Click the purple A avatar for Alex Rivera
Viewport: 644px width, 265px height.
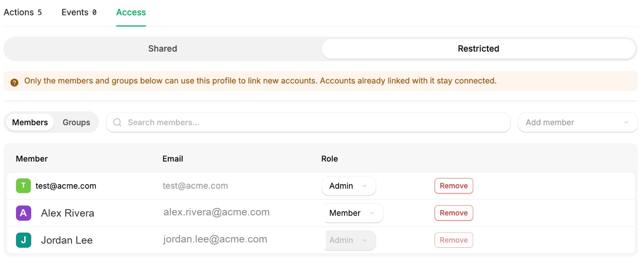[x=23, y=213]
